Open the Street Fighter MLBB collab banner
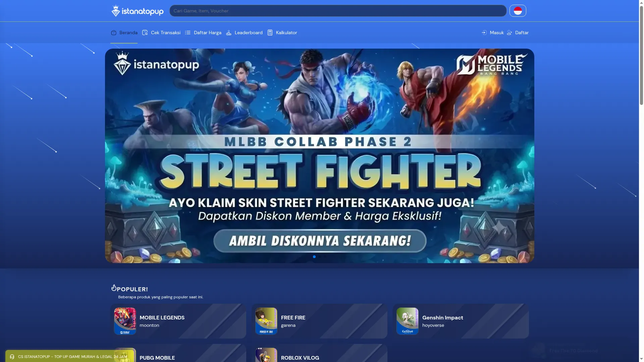Screen dimensions: 644x362 tap(319, 156)
